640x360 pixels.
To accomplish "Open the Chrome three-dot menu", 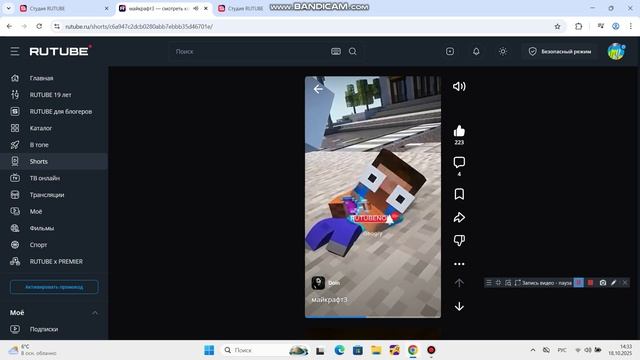I will (631, 26).
